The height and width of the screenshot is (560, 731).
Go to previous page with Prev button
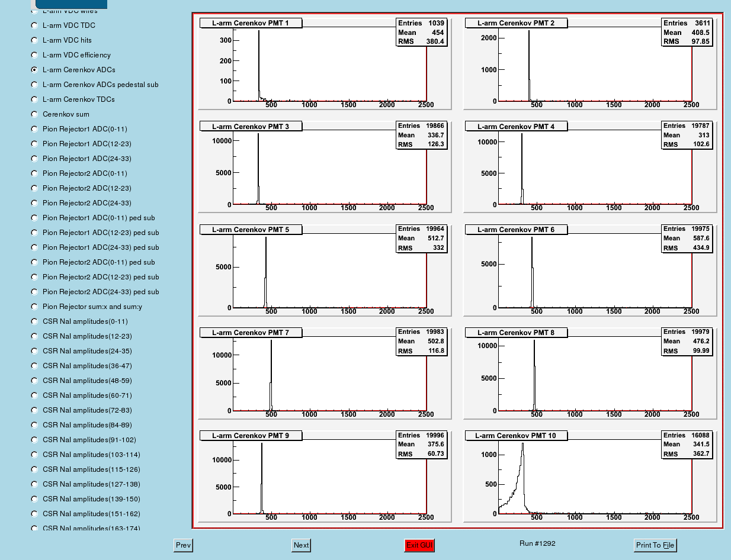click(x=183, y=545)
